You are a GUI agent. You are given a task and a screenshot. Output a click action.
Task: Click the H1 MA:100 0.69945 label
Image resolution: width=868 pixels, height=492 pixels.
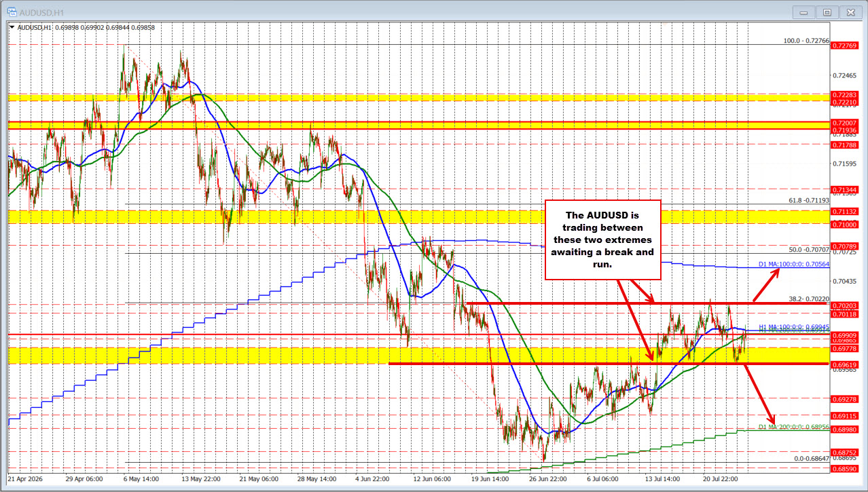(x=794, y=328)
